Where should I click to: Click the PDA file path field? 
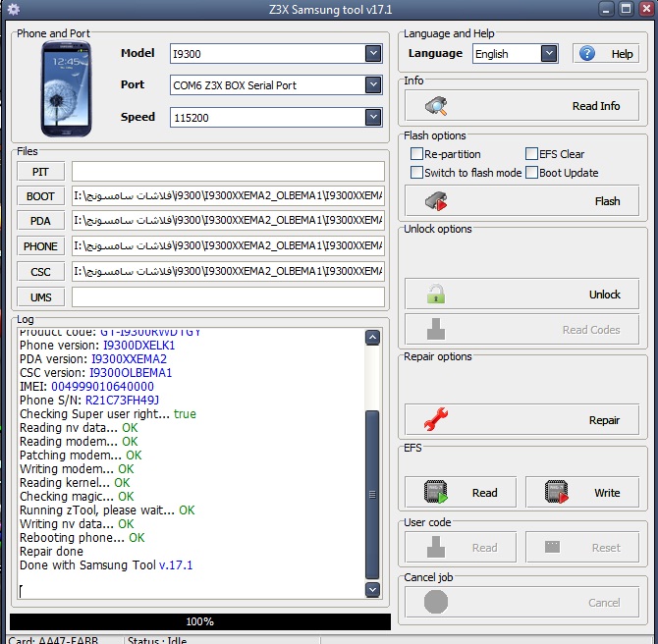(x=228, y=220)
